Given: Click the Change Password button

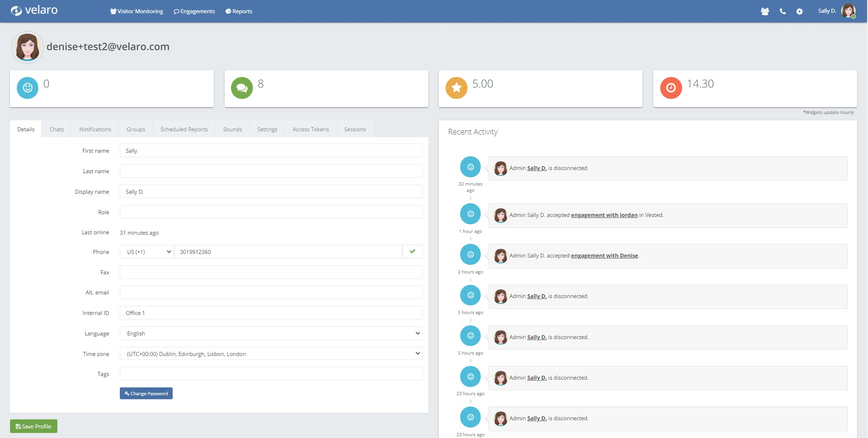Looking at the screenshot, I should coord(146,393).
